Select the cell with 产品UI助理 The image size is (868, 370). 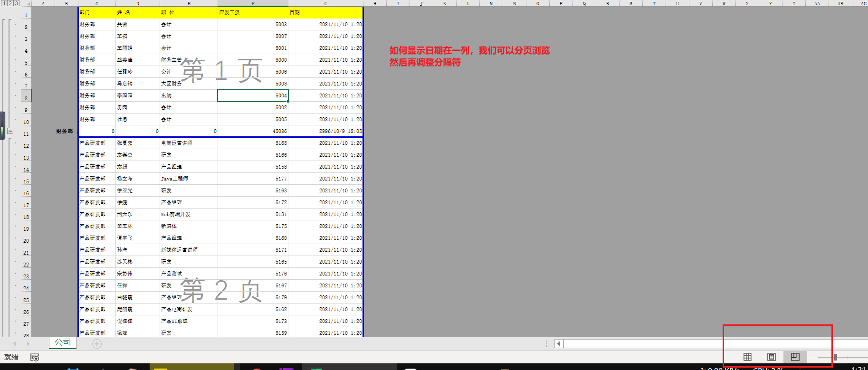coord(189,321)
